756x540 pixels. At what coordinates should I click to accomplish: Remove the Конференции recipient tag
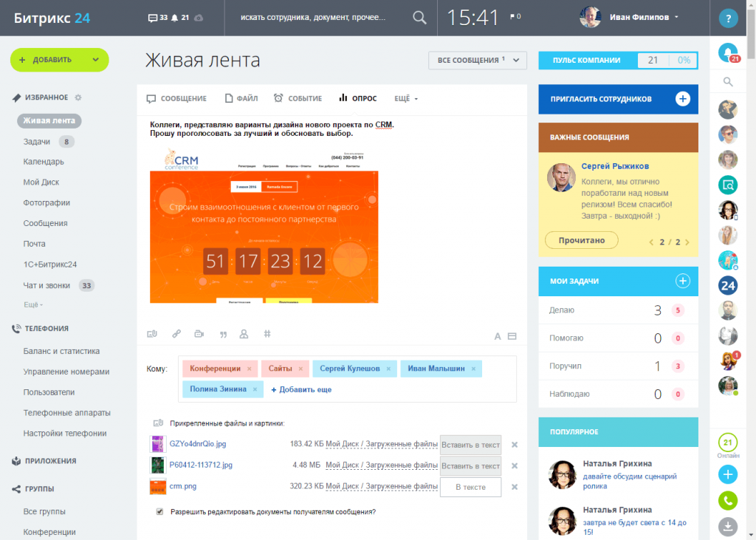coord(250,369)
